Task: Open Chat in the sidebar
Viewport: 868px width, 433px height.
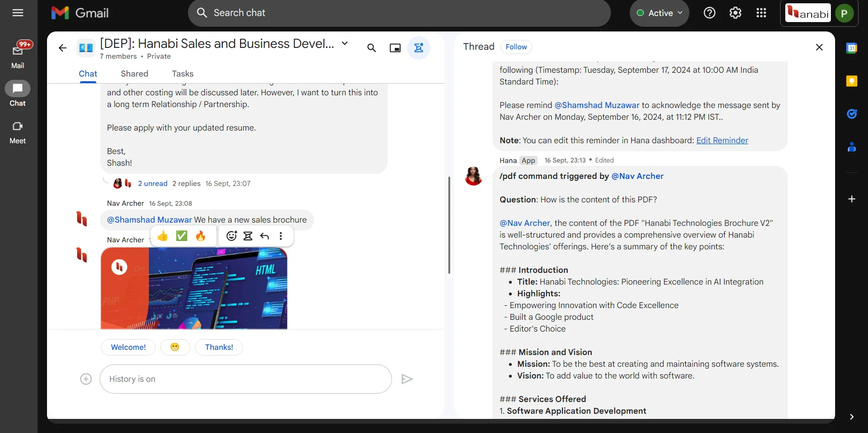Action: pyautogui.click(x=18, y=93)
